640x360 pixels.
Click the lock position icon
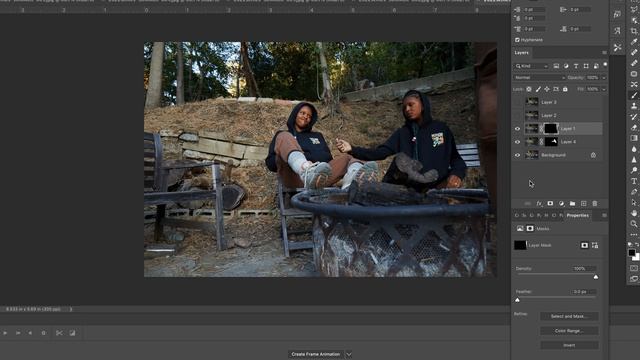click(547, 89)
